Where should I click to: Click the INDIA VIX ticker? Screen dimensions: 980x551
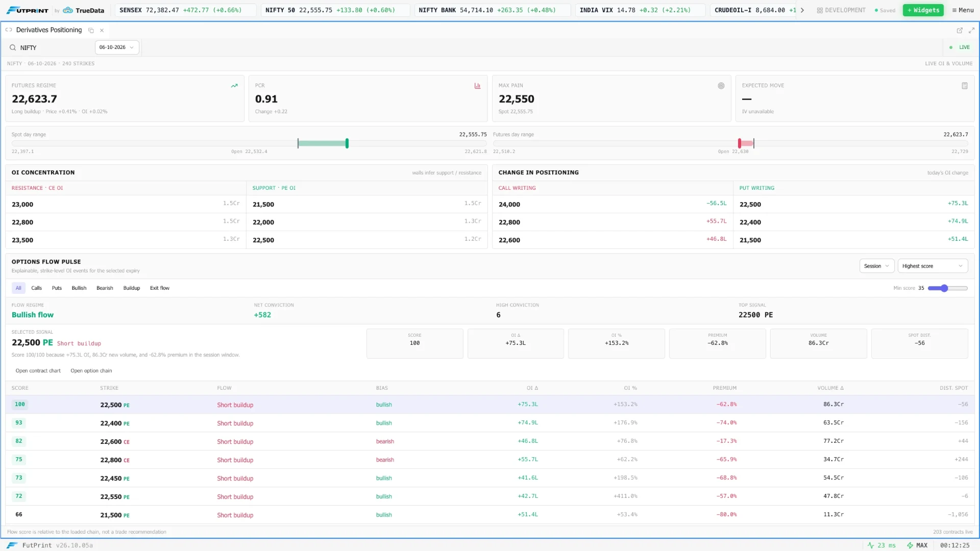tap(640, 10)
